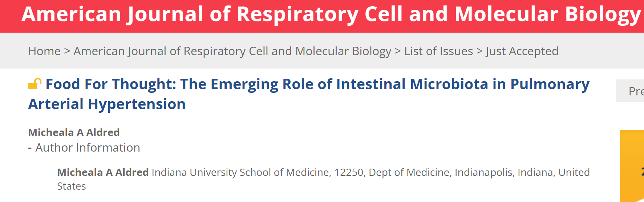Click the orange image on right edge
This screenshot has height=202, width=644.
[x=632, y=165]
